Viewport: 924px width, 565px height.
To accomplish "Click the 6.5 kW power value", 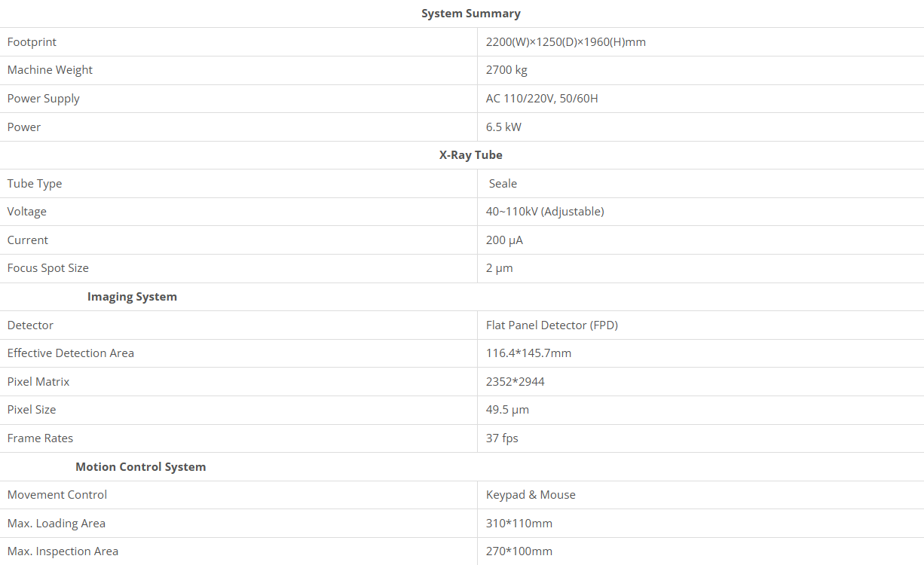I will [503, 127].
